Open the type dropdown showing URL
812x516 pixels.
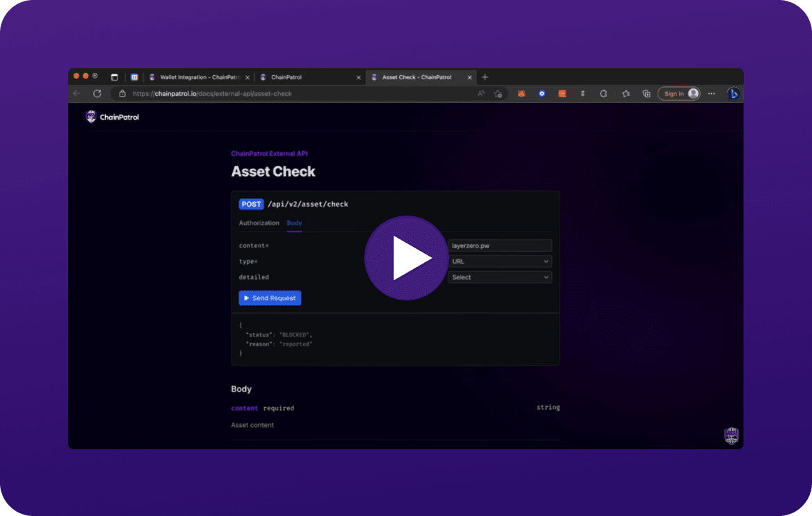(500, 261)
